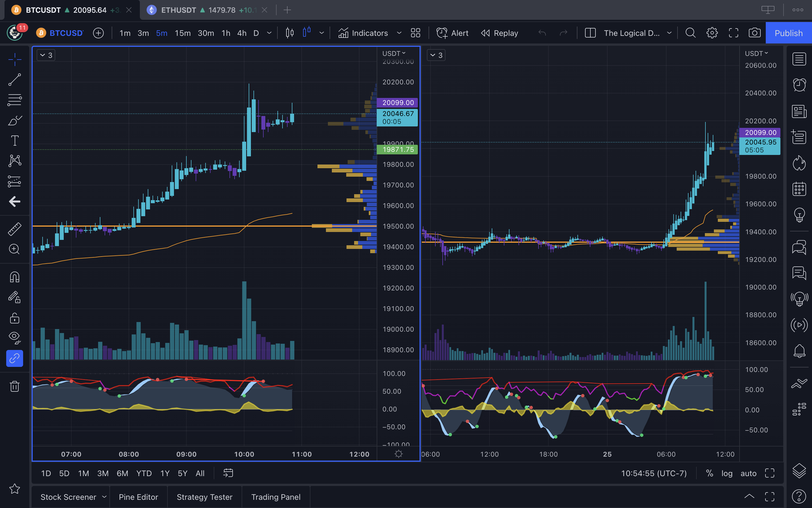The width and height of the screenshot is (812, 508).
Task: Select the 1h timeframe
Action: tap(226, 33)
